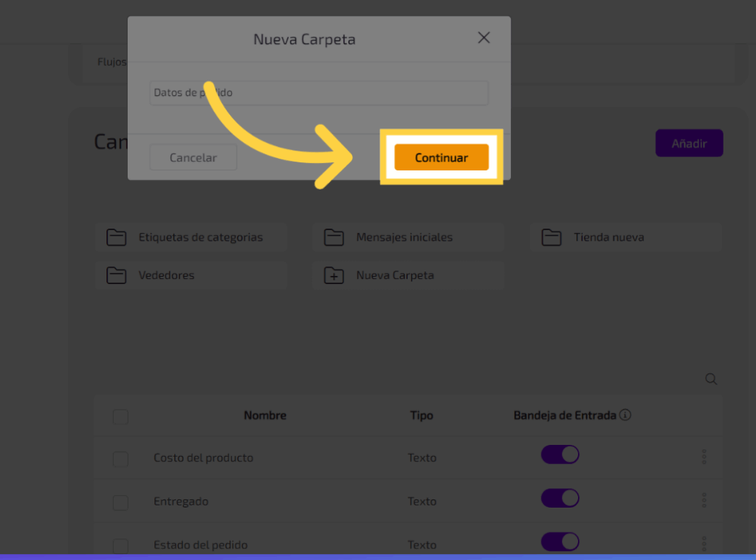This screenshot has width=756, height=560.
Task: Click the folder name input field
Action: (x=318, y=93)
